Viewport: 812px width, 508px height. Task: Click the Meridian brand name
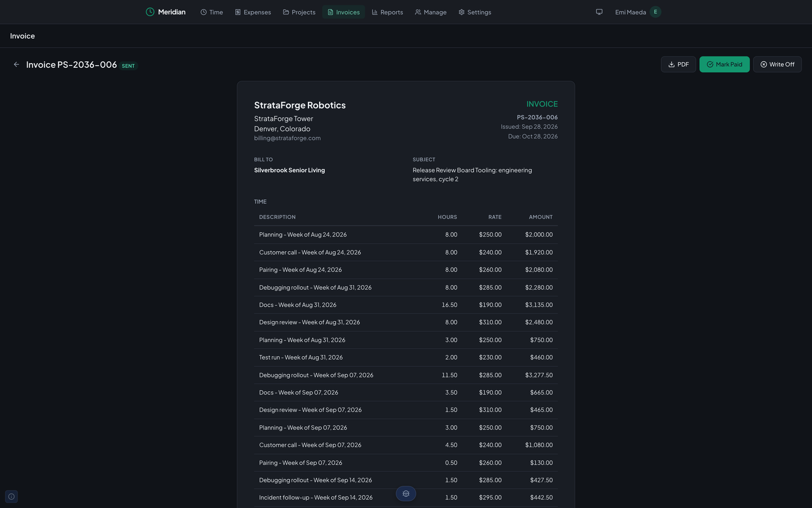[171, 12]
